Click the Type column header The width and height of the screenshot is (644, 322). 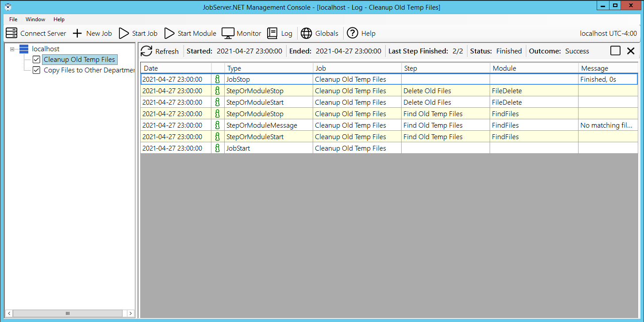(268, 68)
